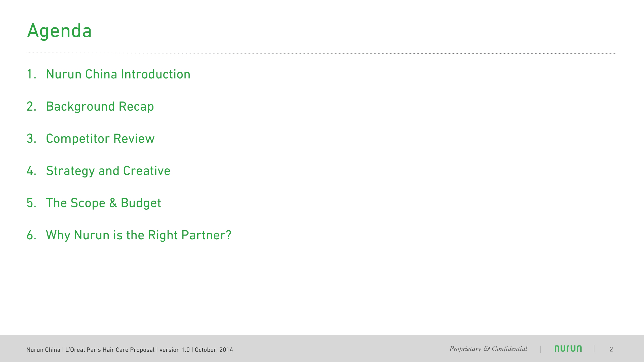Open The Scope & Budget section
This screenshot has width=644, height=362.
(x=104, y=203)
